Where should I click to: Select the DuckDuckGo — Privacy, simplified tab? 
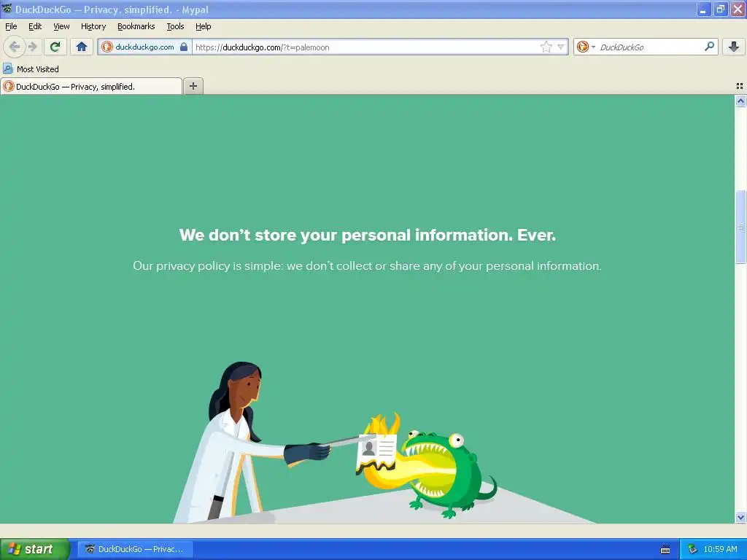pos(91,86)
